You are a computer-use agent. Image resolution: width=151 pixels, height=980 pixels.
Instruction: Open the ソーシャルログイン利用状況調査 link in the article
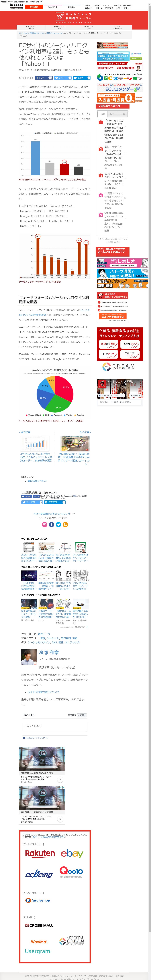[x=55, y=312]
